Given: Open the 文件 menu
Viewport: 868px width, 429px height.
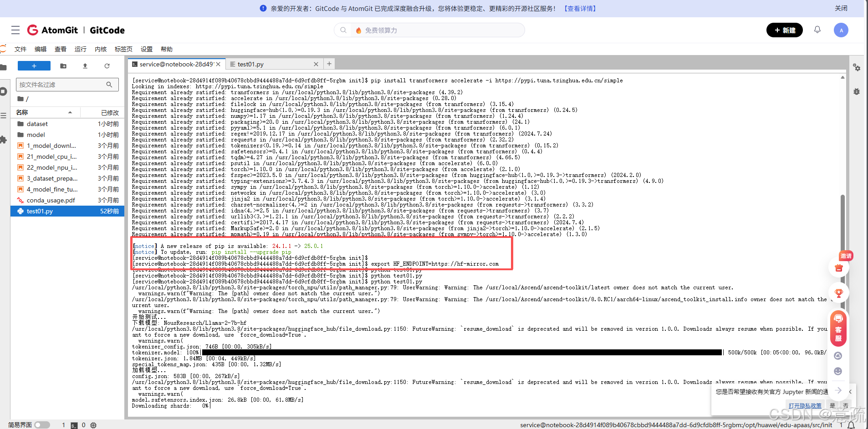Looking at the screenshot, I should [20, 49].
